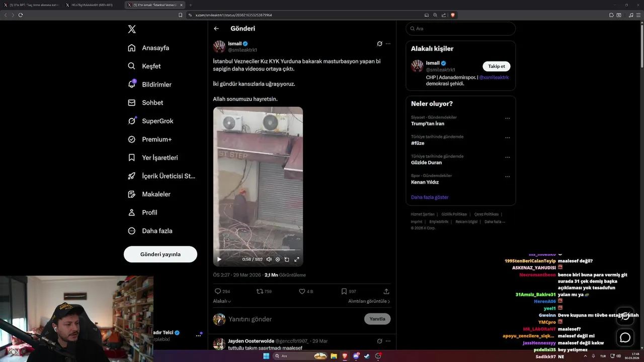Click the Gönderi yayınla button
The width and height of the screenshot is (644, 362).
click(x=160, y=254)
